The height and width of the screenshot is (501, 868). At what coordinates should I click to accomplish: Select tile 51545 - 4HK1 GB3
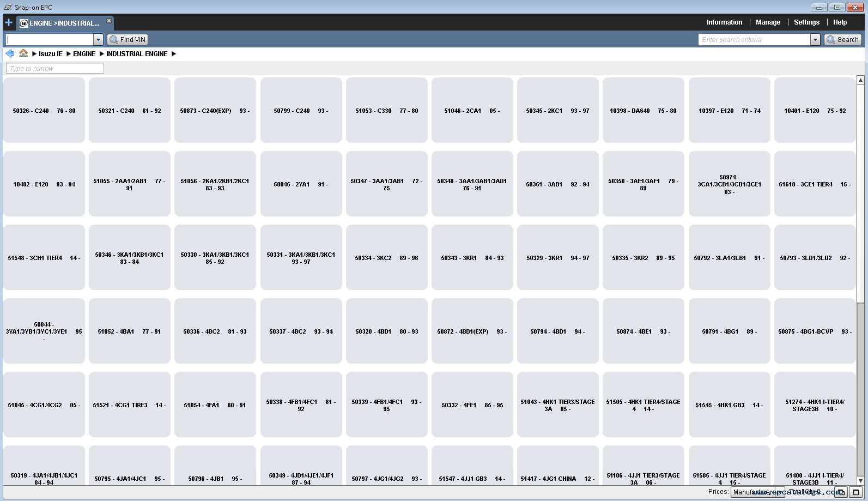tap(730, 405)
